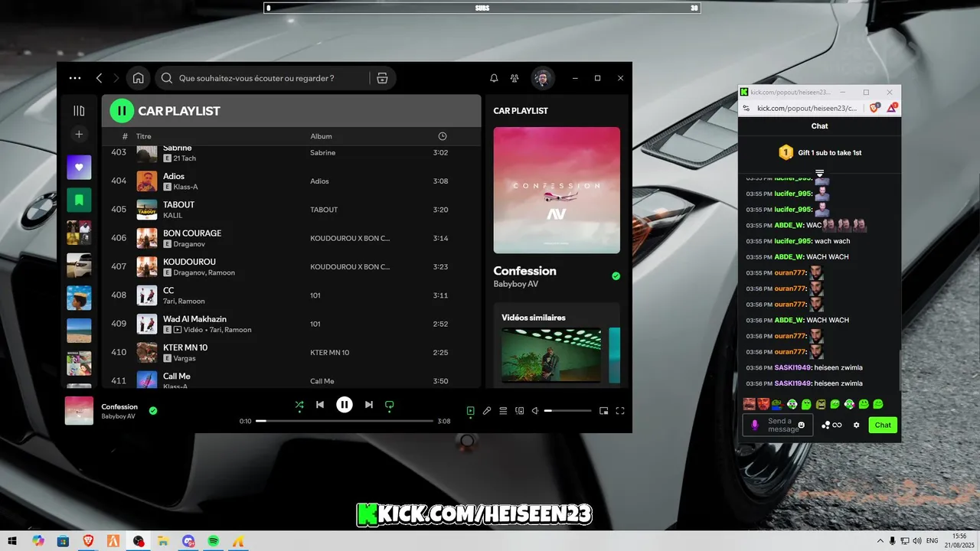Open Spotify notifications bell
Screen dimensions: 980x551
click(494, 78)
